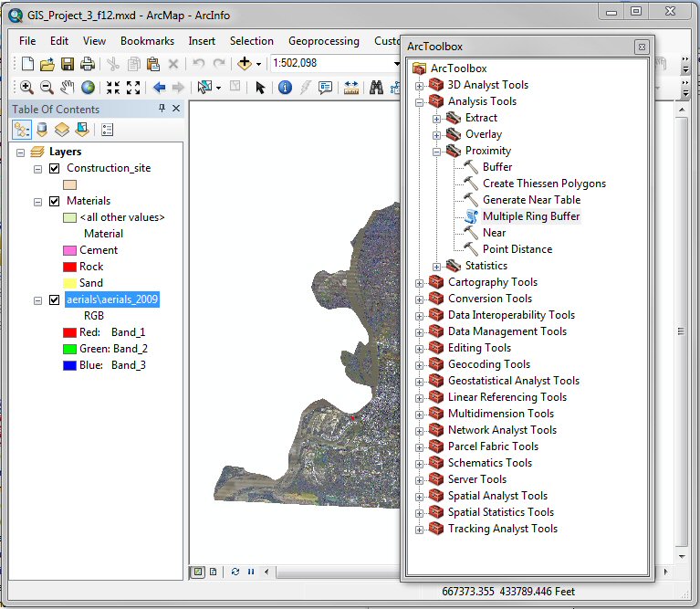This screenshot has width=700, height=609.
Task: Open the File menu
Action: point(27,41)
